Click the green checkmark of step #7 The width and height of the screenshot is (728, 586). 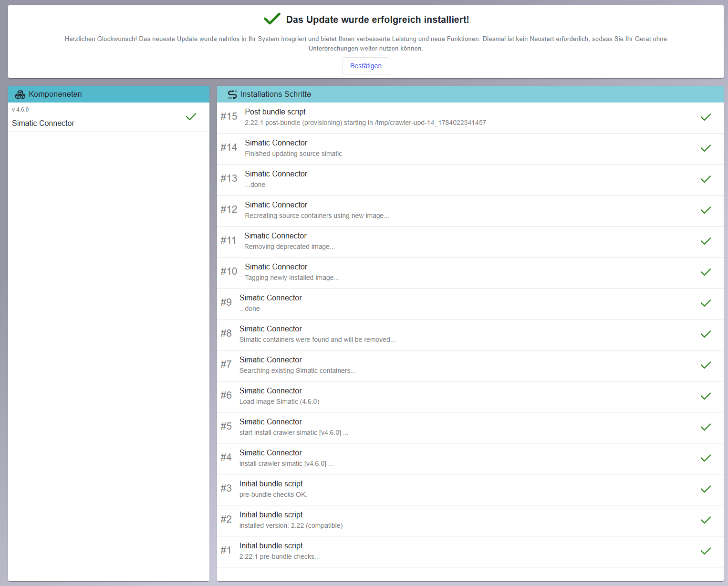point(706,365)
